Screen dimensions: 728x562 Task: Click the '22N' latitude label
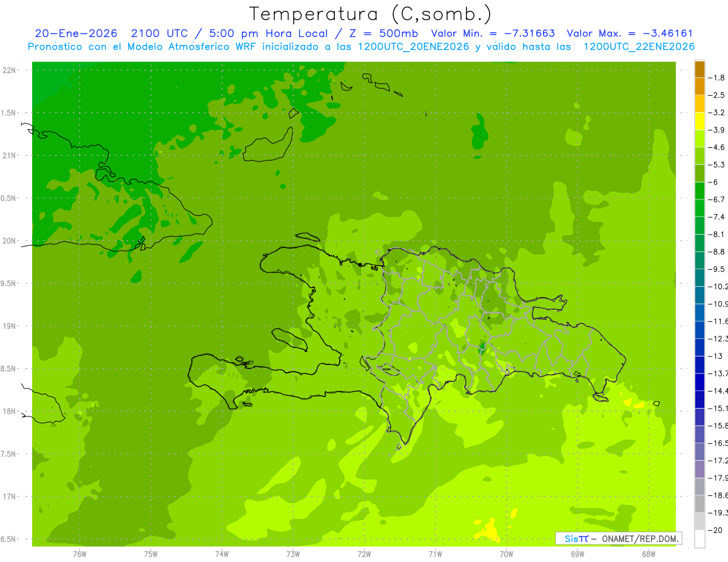[x=10, y=70]
